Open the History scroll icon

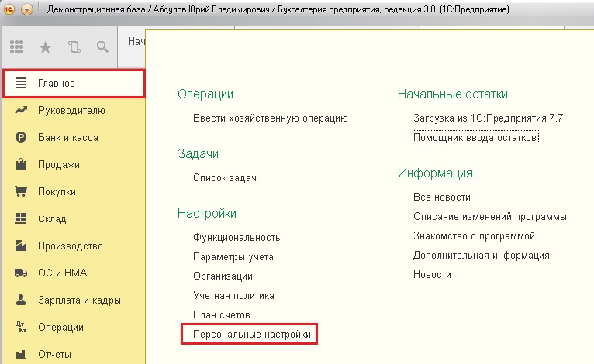pyautogui.click(x=74, y=47)
